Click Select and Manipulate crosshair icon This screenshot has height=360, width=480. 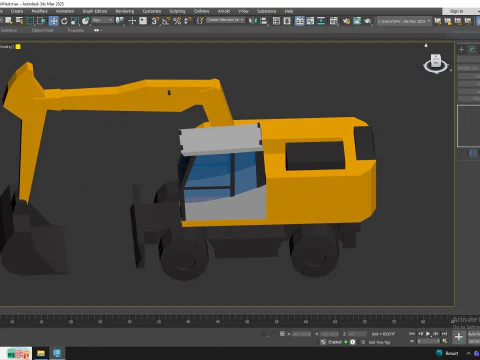pos(132,21)
